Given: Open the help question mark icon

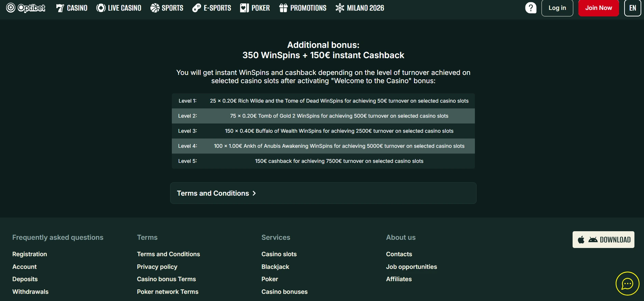Looking at the screenshot, I should click(x=531, y=8).
